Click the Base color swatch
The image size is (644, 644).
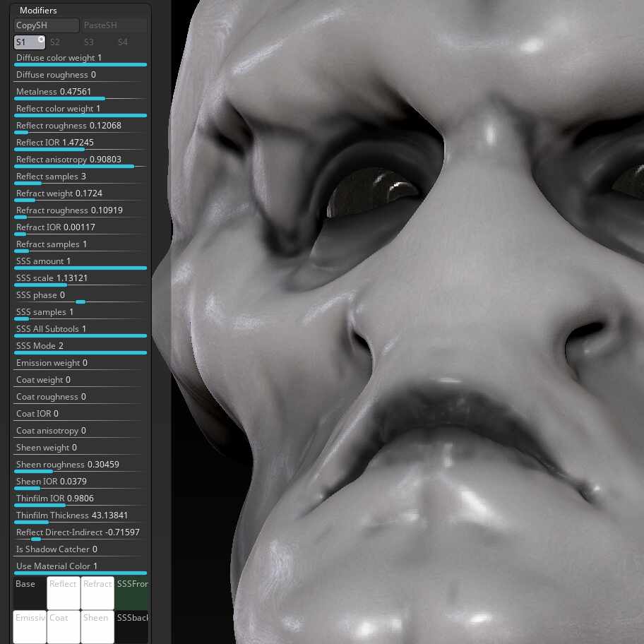(30, 592)
